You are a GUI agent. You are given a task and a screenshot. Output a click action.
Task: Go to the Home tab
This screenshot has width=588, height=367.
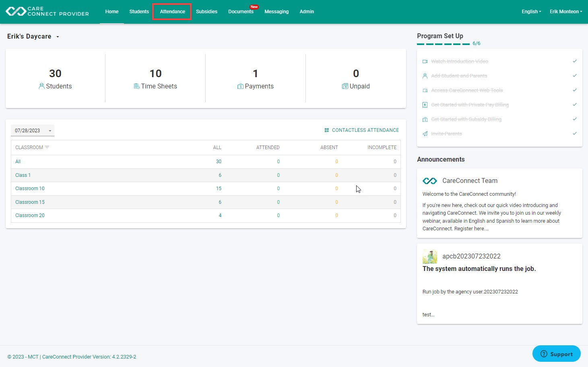(x=112, y=12)
